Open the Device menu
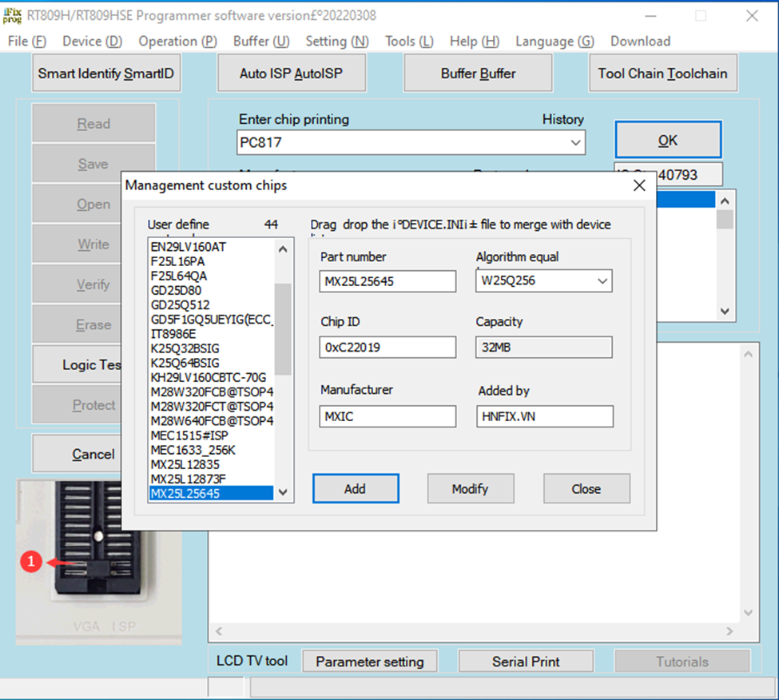Image resolution: width=779 pixels, height=700 pixels. tap(92, 42)
